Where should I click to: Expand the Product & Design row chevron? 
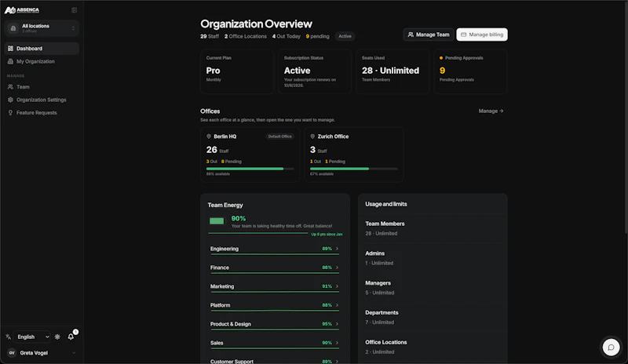point(338,324)
